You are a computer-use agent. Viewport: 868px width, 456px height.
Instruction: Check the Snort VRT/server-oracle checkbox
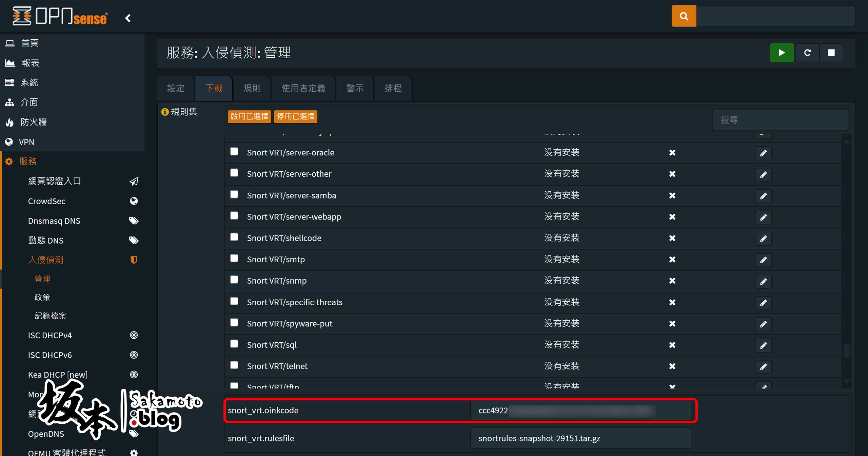pos(234,151)
